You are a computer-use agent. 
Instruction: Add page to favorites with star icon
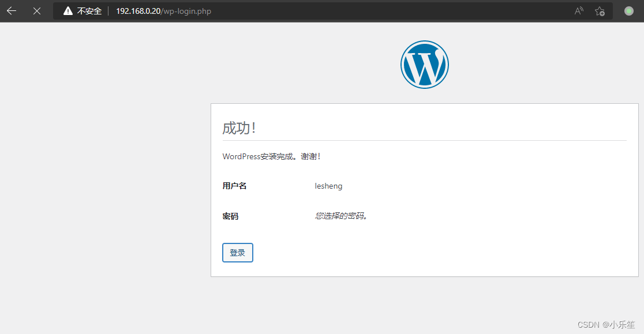(x=600, y=11)
